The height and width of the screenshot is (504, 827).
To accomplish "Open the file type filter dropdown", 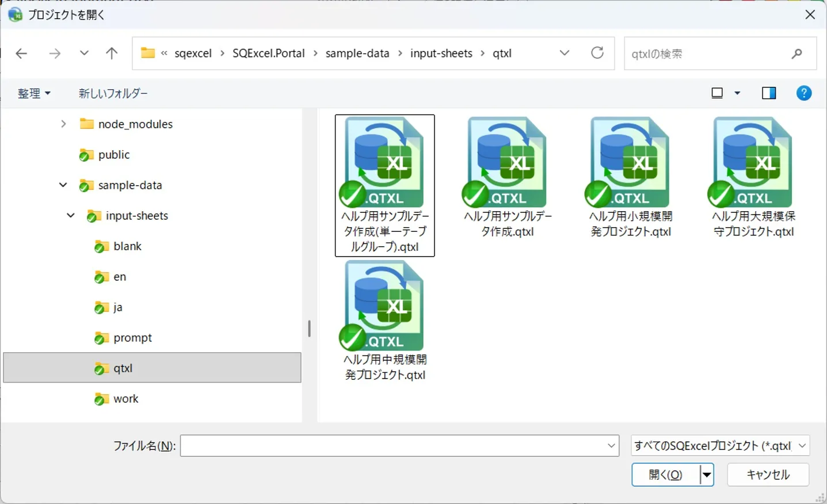I will (x=802, y=445).
